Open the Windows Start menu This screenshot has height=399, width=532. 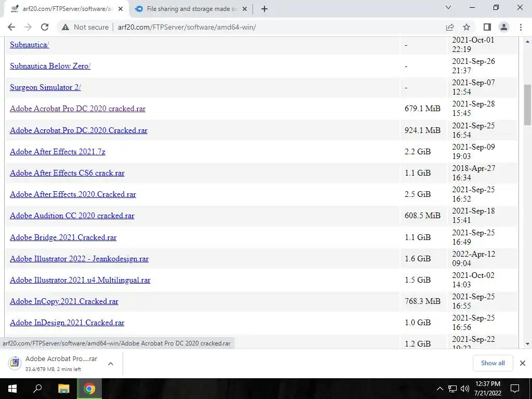(12, 389)
